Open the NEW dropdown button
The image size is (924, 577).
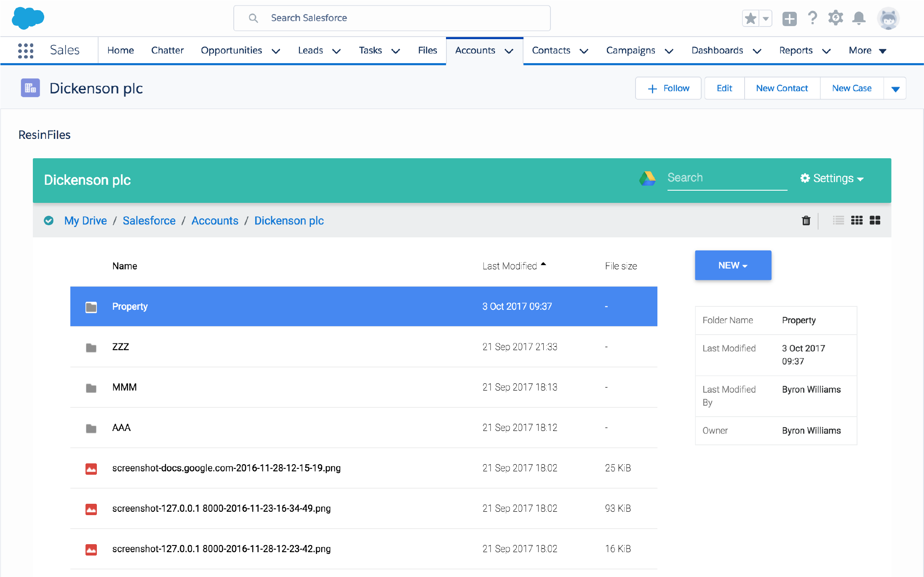pos(733,266)
